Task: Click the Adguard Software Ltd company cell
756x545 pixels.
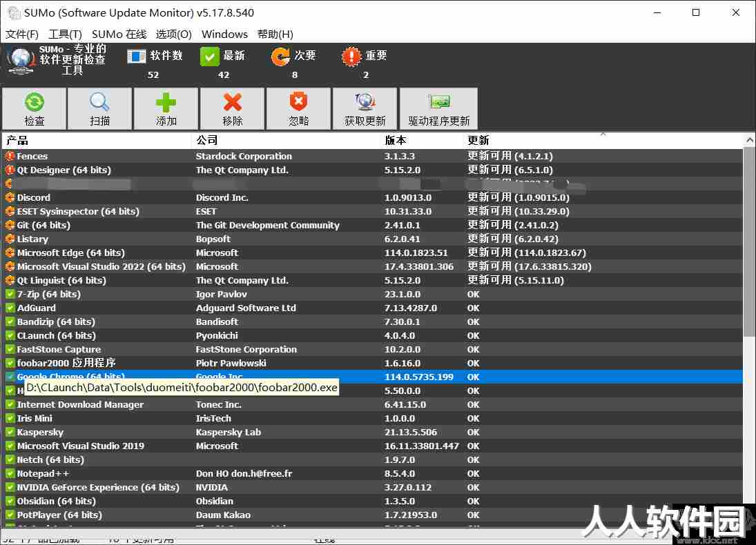Action: [x=246, y=308]
